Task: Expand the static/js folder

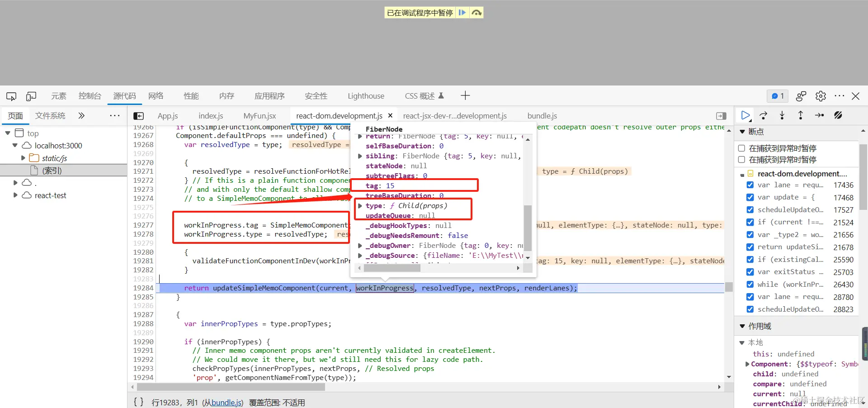Action: tap(23, 158)
